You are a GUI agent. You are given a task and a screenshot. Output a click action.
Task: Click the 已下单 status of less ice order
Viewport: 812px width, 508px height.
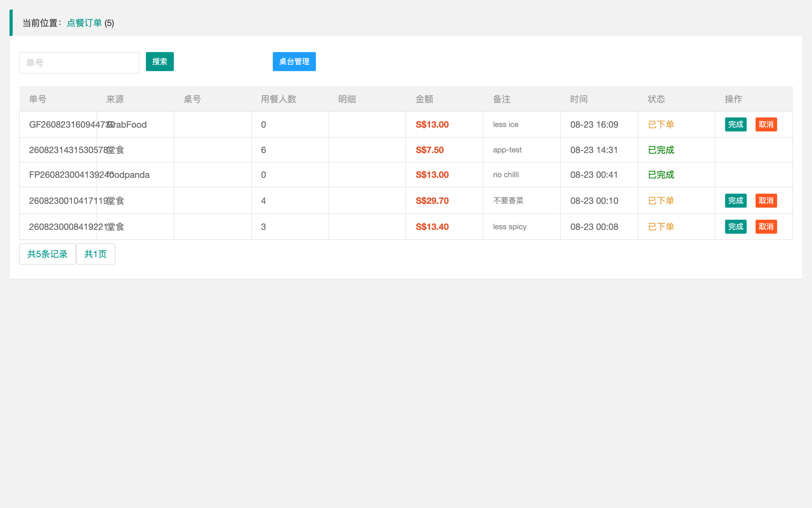(661, 125)
